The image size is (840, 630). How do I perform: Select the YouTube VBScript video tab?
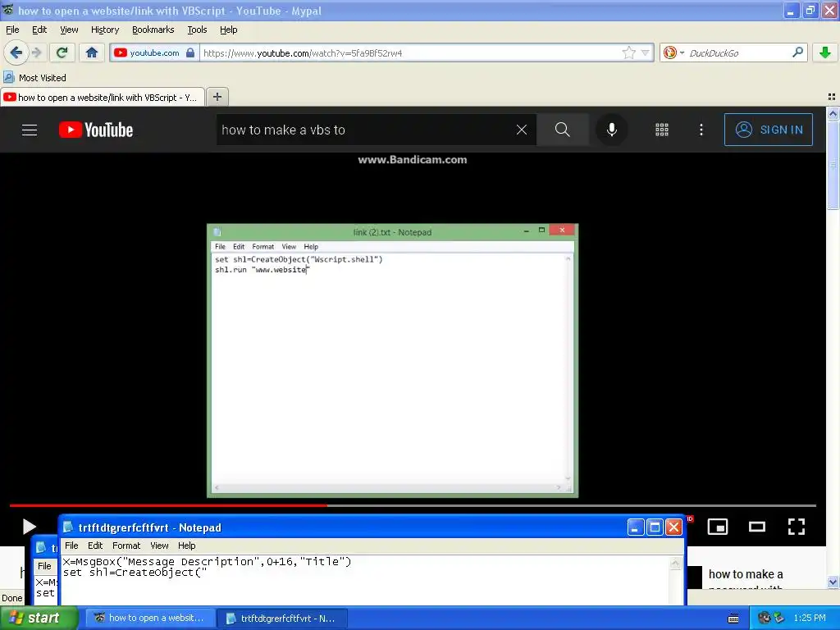(x=102, y=97)
